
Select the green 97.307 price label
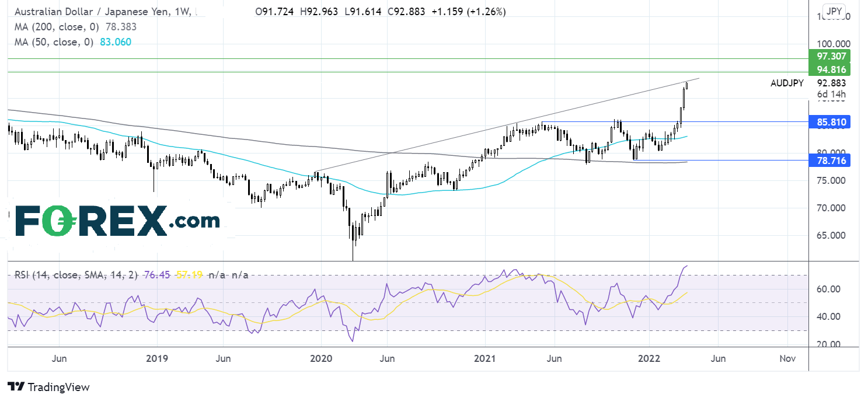tap(829, 57)
